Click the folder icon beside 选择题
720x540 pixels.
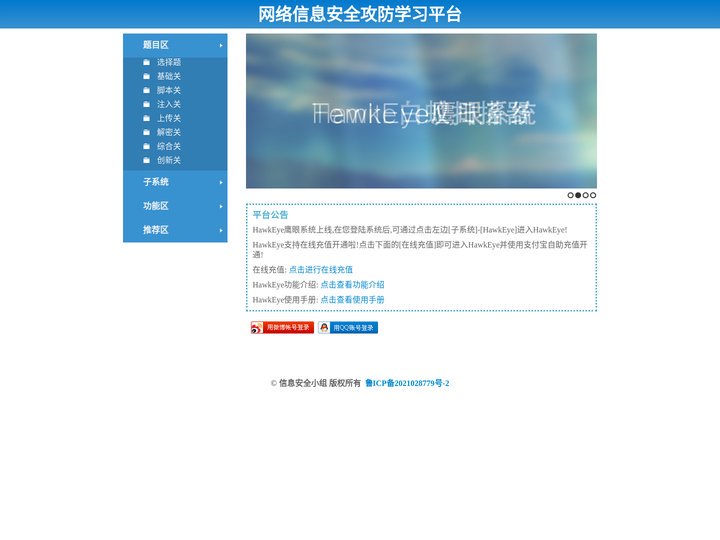tap(146, 62)
